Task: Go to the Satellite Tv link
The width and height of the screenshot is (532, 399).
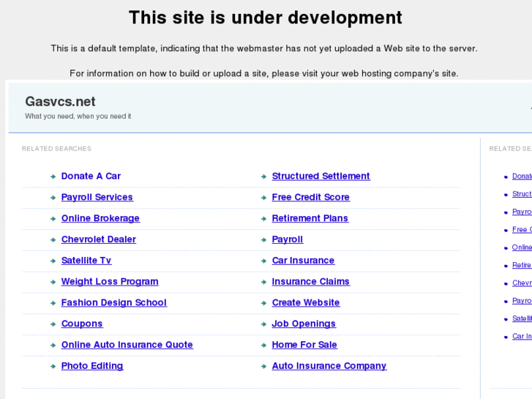Action: (86, 261)
